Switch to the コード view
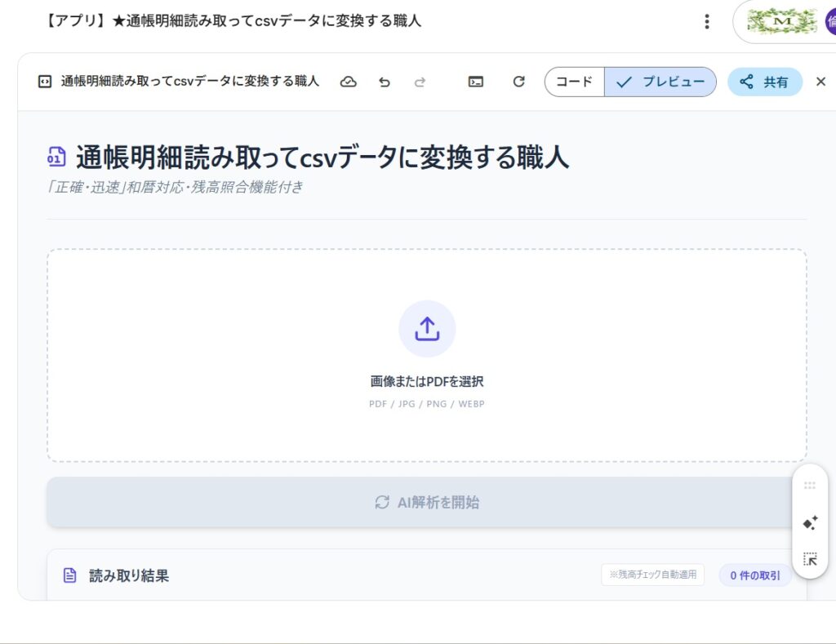This screenshot has height=644, width=836. point(575,82)
